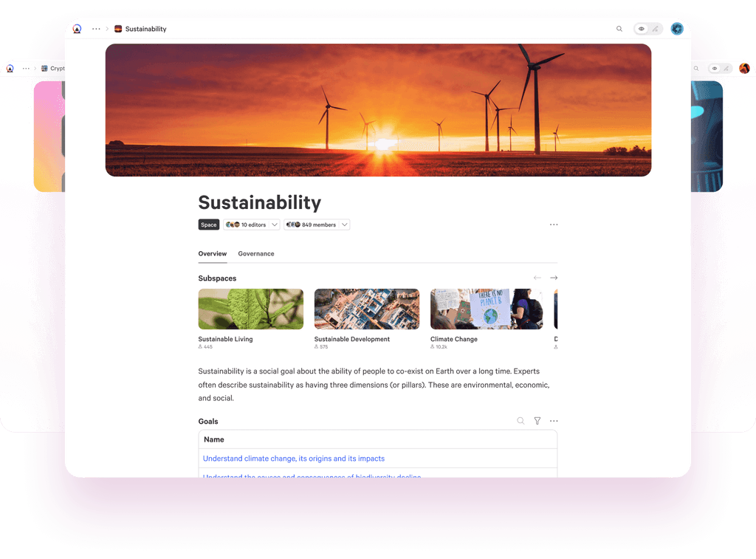Open the Goals table more options
This screenshot has width=756, height=559.
pos(554,421)
